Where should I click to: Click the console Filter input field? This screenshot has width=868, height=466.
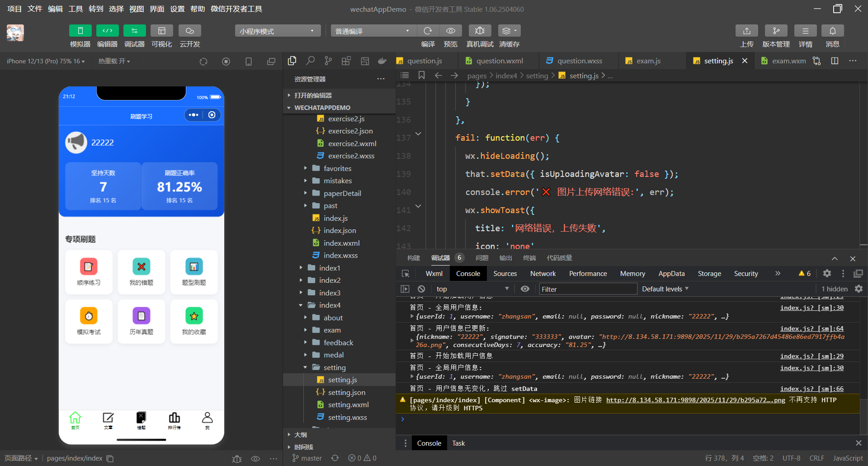[588, 289]
